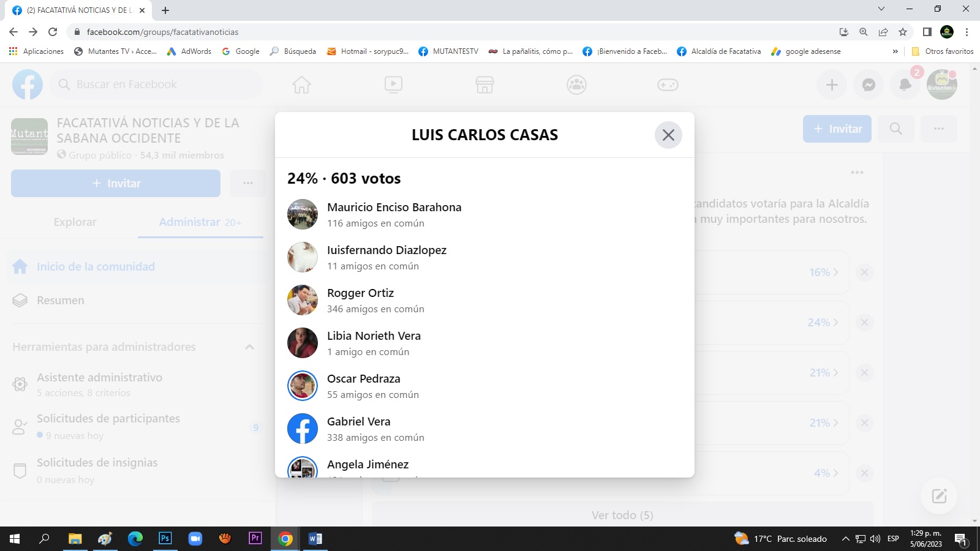Switch to the Explorar tab
This screenshot has width=980, height=551.
click(75, 222)
